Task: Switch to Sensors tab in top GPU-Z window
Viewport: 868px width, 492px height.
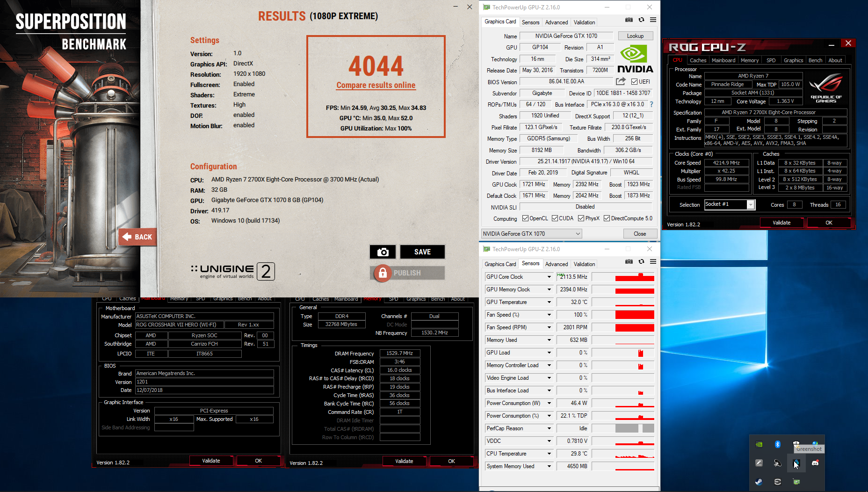Action: (530, 22)
